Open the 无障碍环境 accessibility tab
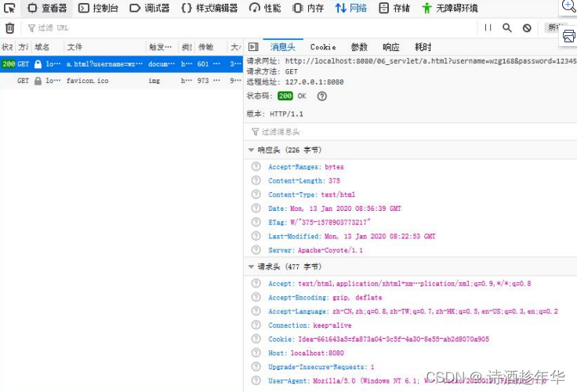Screen dimensions: 577x392 coord(450,8)
